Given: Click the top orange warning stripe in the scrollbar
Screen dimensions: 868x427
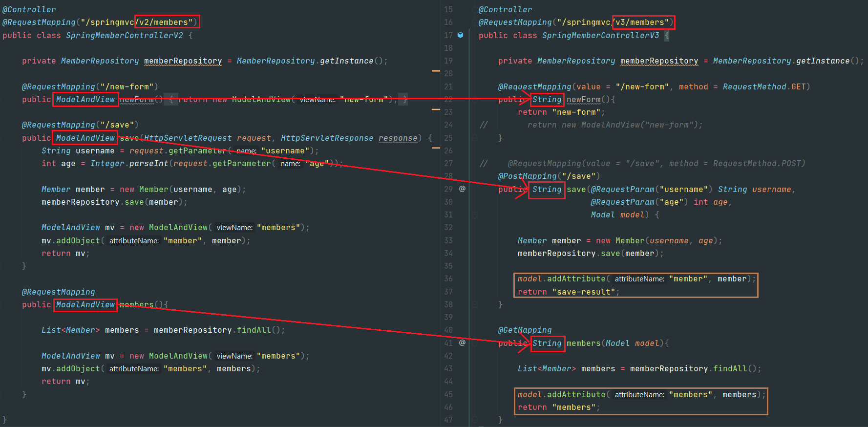Looking at the screenshot, I should [436, 71].
